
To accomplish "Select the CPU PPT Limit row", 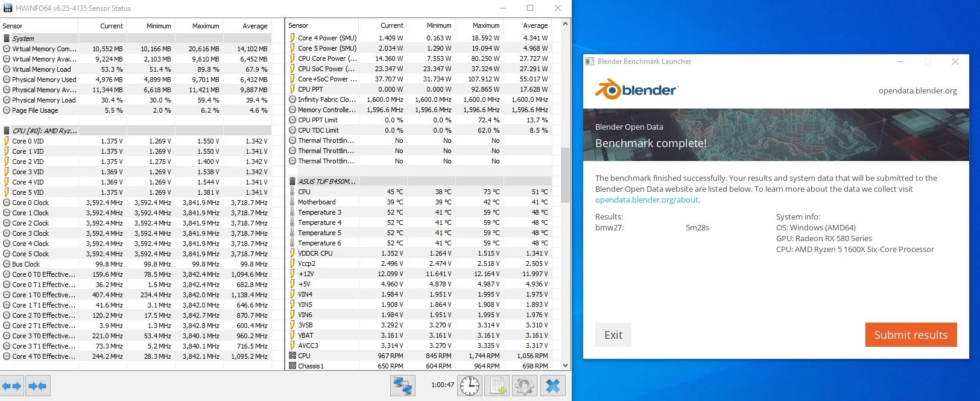I will pyautogui.click(x=419, y=120).
